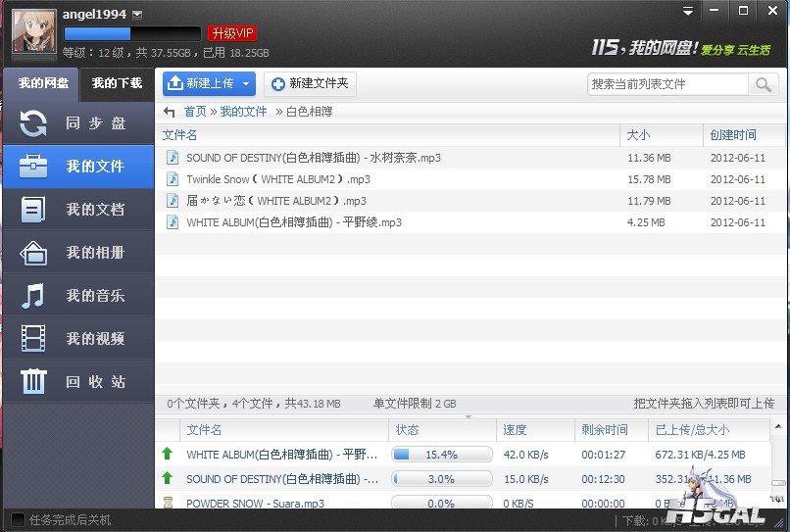Open the 回收站 recycle bin icon

[x=34, y=382]
